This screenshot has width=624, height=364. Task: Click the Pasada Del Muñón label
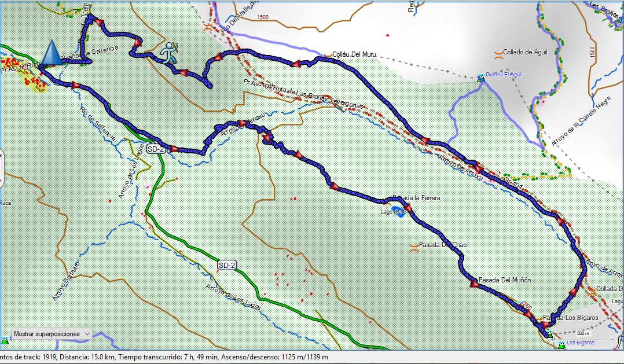(x=505, y=280)
